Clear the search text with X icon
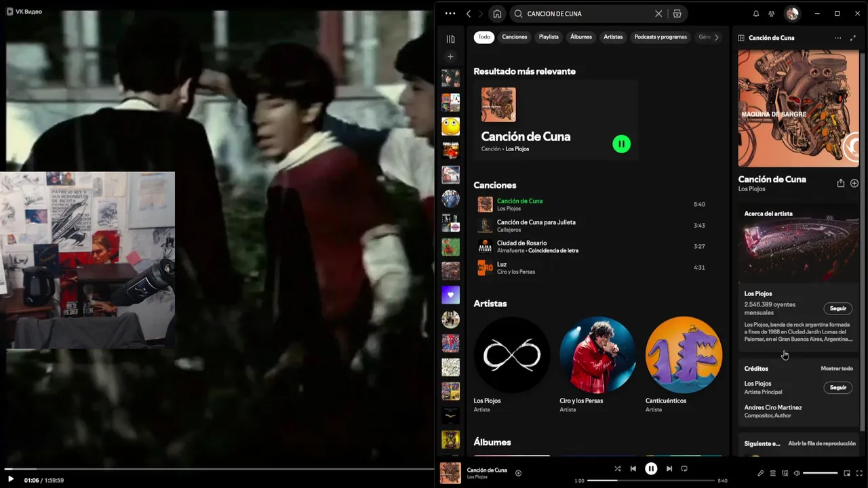868x488 pixels. (658, 14)
